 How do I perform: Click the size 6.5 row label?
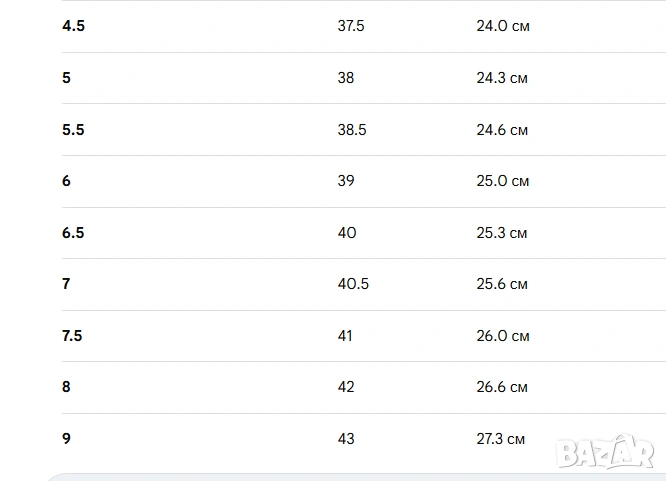(73, 233)
